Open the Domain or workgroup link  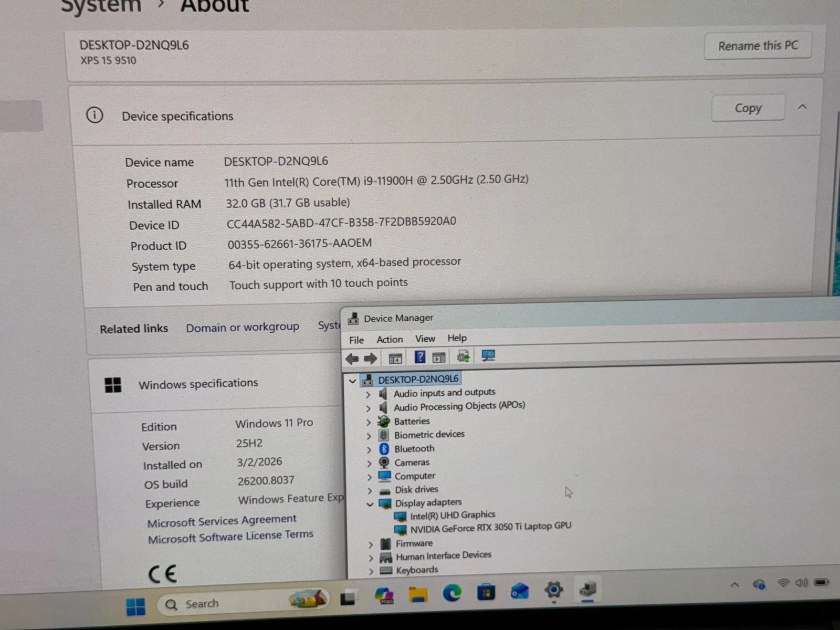(x=243, y=327)
